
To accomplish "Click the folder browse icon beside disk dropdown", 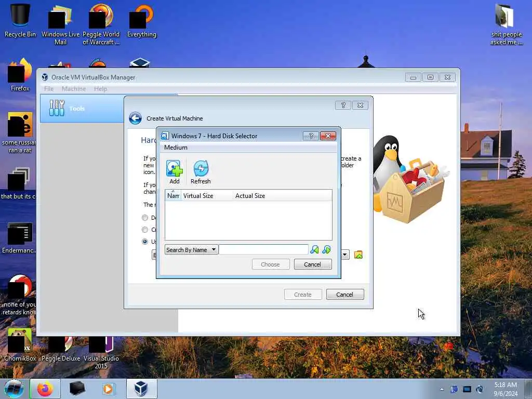I will point(358,255).
